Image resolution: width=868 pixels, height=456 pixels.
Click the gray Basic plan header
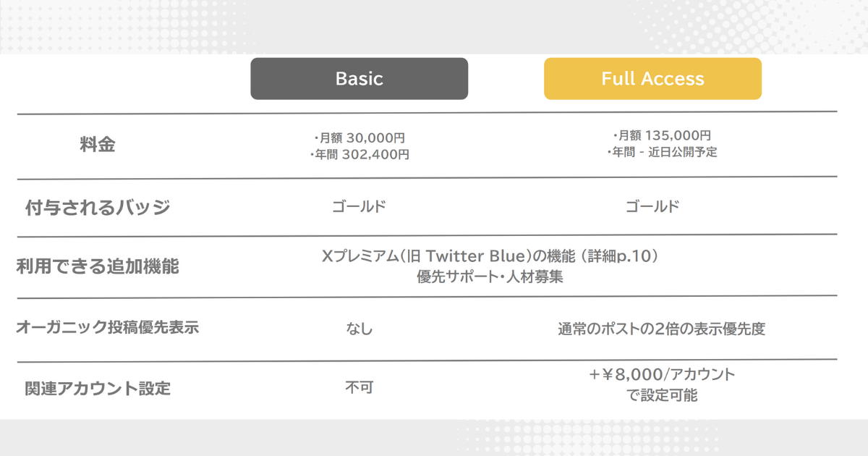pos(359,79)
